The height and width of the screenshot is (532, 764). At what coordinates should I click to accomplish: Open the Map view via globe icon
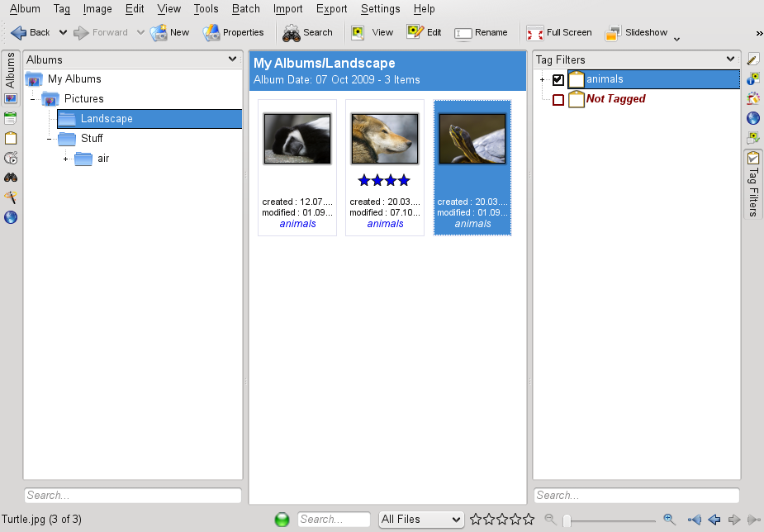click(10, 217)
